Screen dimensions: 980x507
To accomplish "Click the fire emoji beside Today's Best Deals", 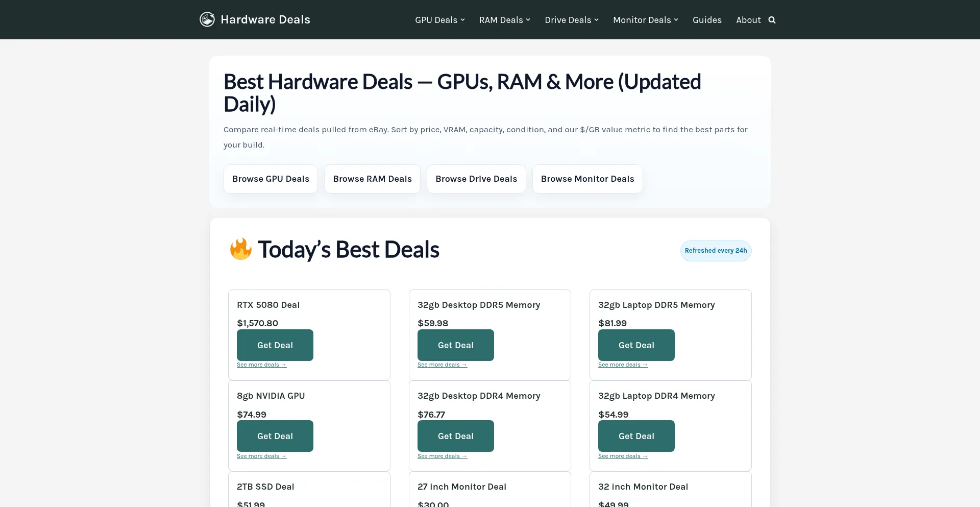I will (240, 249).
